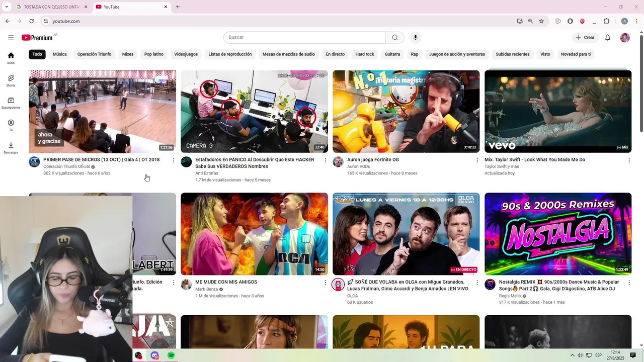Open the OLGA channel avatar
The image size is (644, 362).
338,285
